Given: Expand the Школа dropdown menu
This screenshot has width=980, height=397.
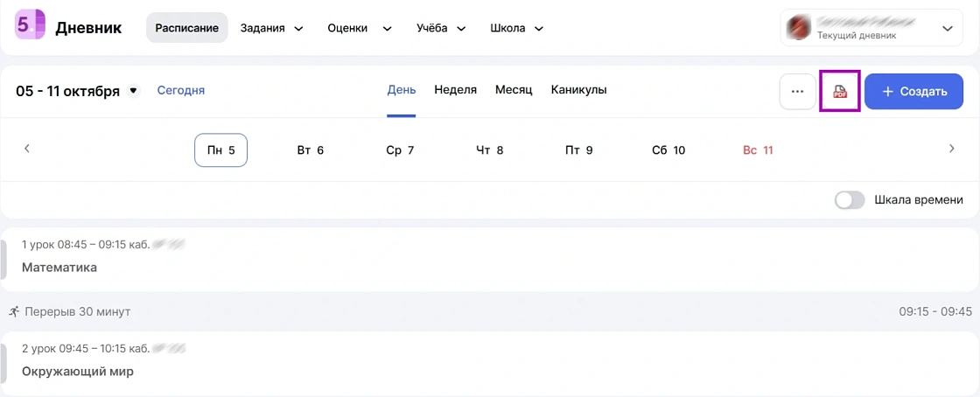Looking at the screenshot, I should pos(517,28).
